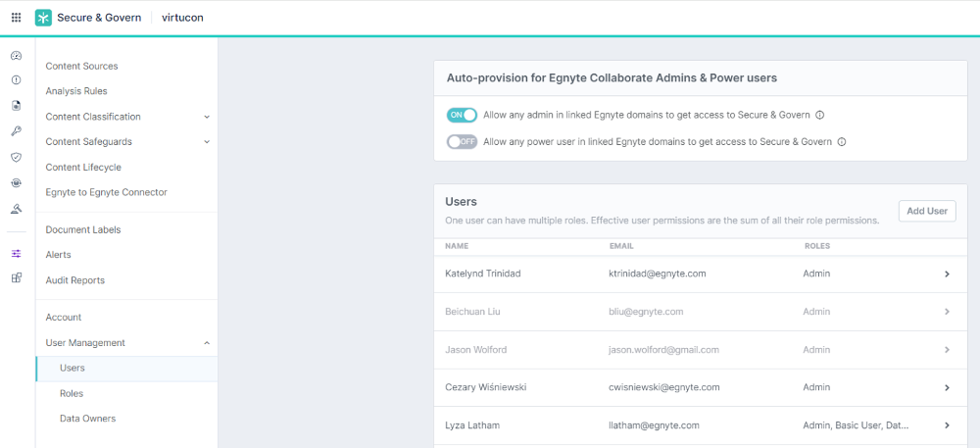This screenshot has height=448, width=980.
Task: Sort by the ROLES column header
Action: [817, 246]
